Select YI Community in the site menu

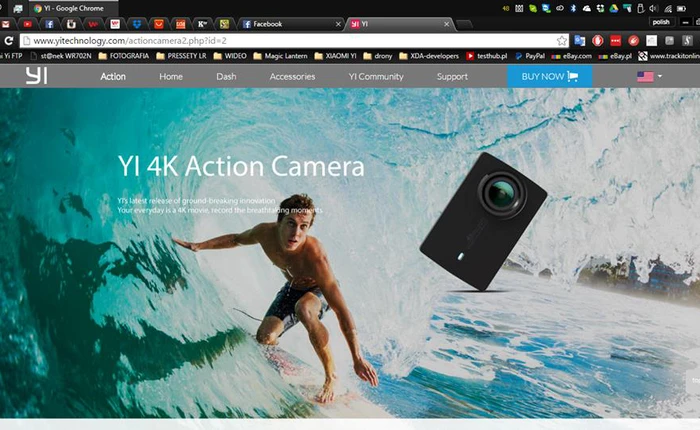pyautogui.click(x=376, y=76)
